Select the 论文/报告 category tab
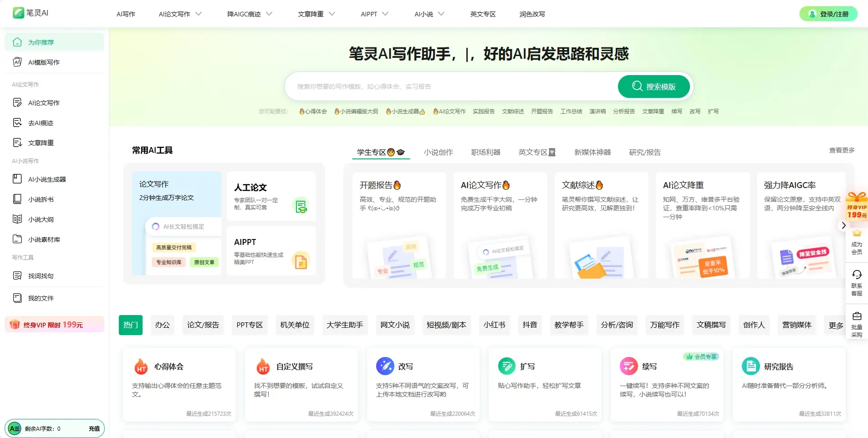 click(203, 325)
